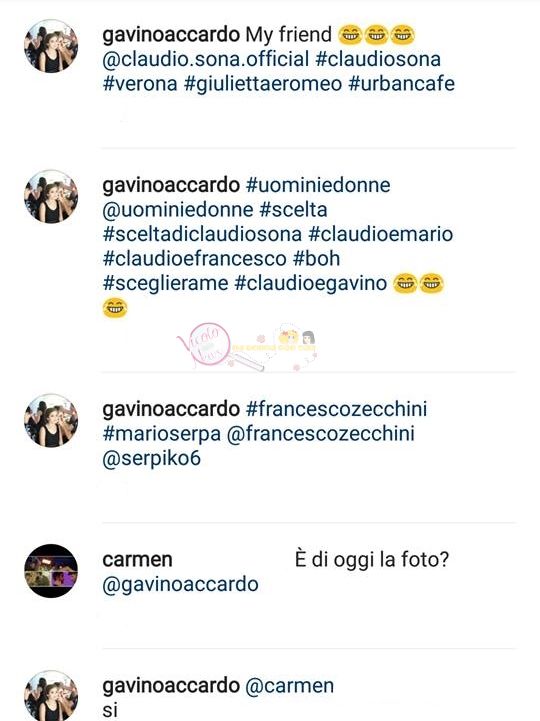This screenshot has height=721, width=540.
Task: Tap the #urbancafe hashtag
Action: [x=402, y=84]
